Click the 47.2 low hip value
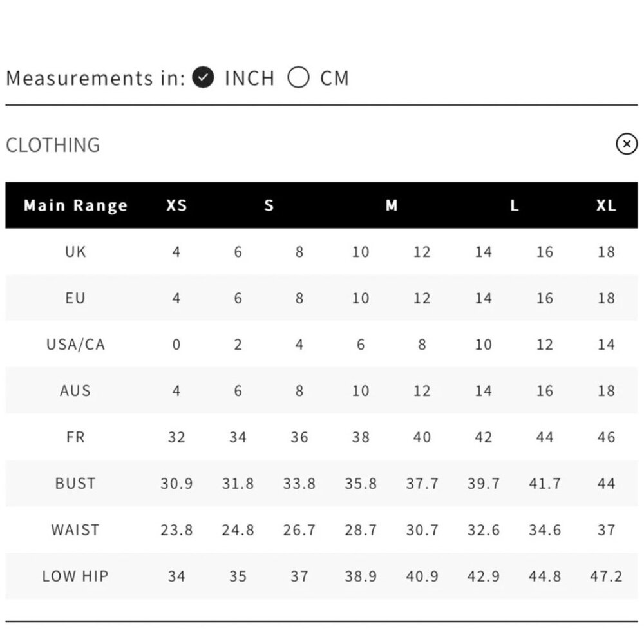This screenshot has width=644, height=644. (606, 576)
